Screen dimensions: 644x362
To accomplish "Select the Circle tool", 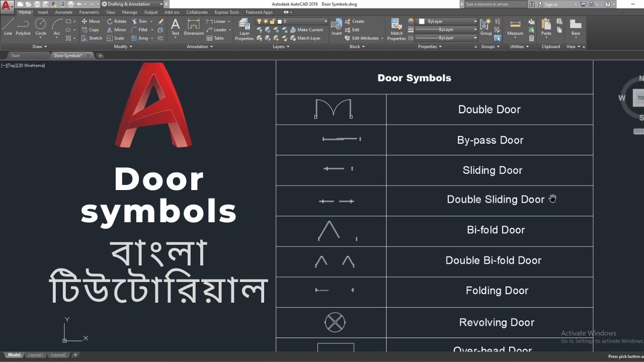I will [41, 27].
